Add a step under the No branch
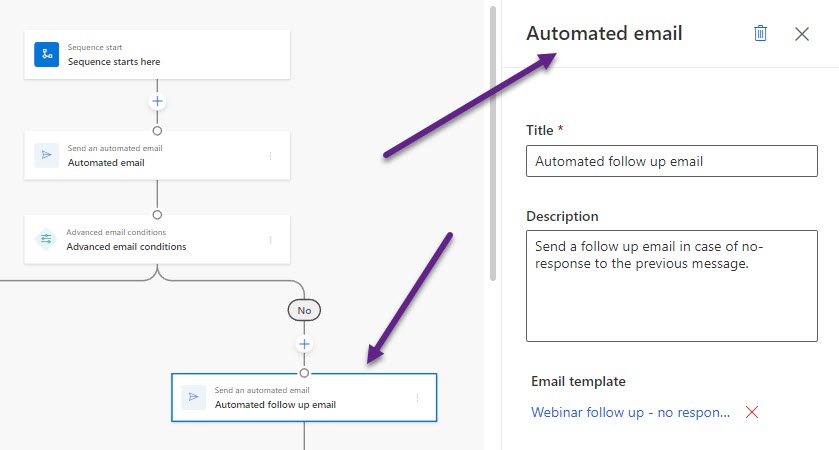Viewport: 839px width, 450px height. (x=305, y=344)
